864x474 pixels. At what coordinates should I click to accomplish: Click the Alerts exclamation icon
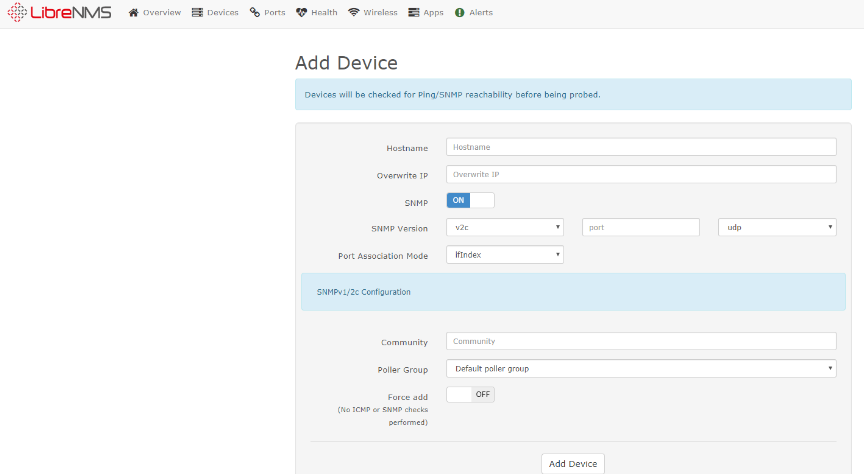tap(459, 13)
